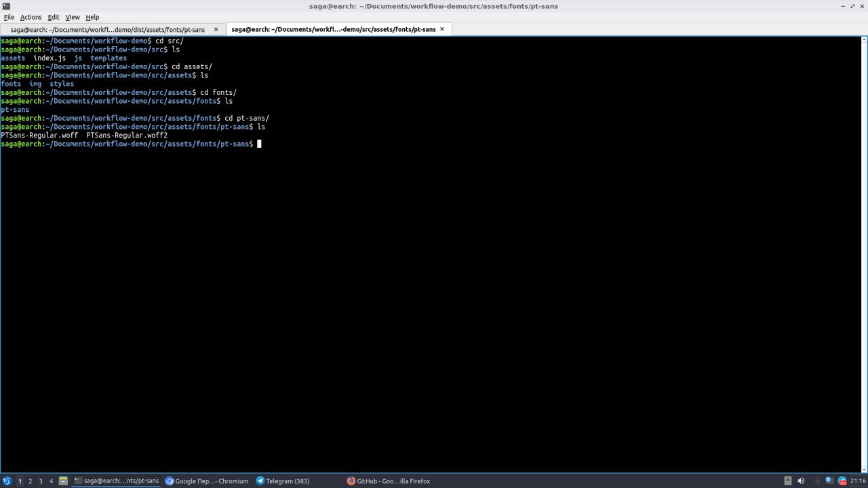868x488 pixels.
Task: Click the 21:16 clock
Action: tap(858, 481)
